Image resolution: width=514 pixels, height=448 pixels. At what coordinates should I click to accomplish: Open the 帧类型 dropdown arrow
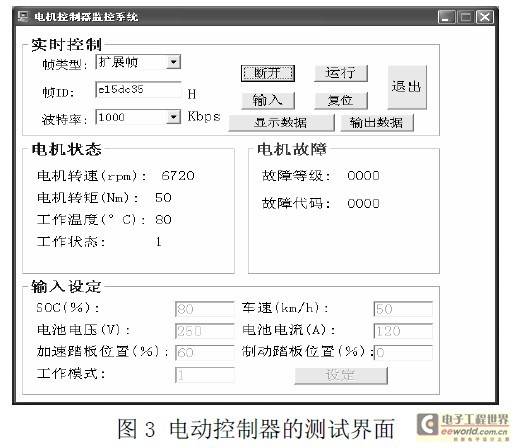pos(173,62)
